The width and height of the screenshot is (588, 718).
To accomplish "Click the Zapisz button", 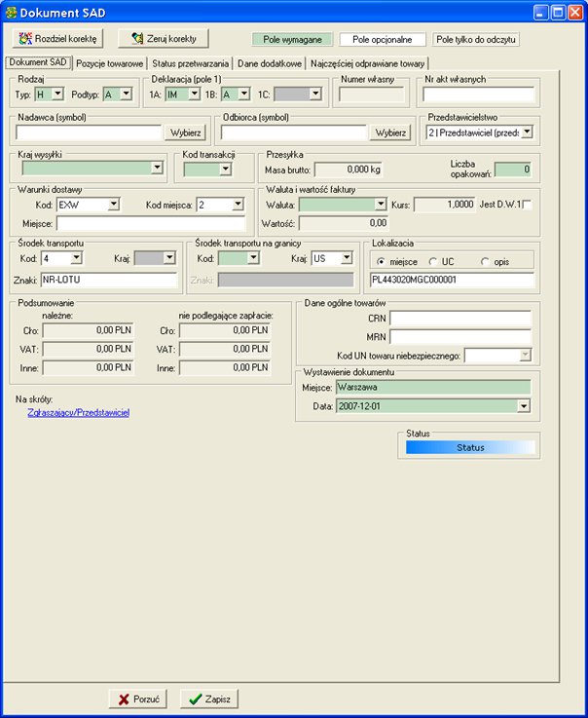I will click(x=209, y=699).
